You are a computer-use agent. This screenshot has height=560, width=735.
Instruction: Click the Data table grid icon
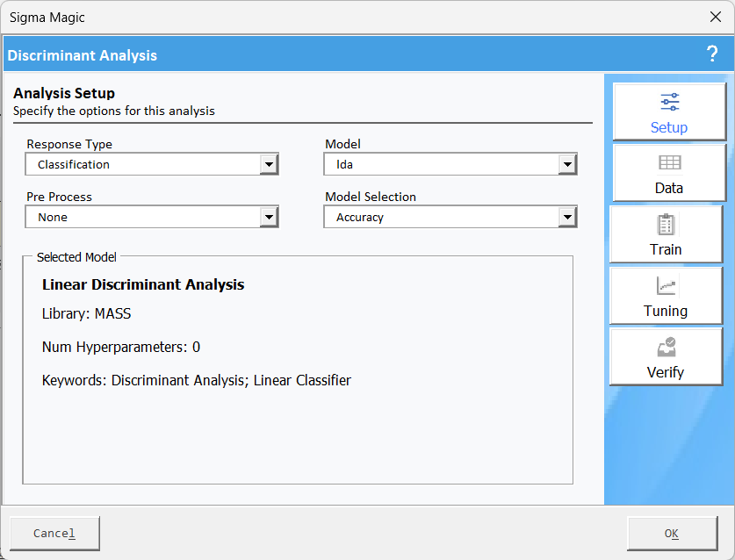(x=669, y=162)
